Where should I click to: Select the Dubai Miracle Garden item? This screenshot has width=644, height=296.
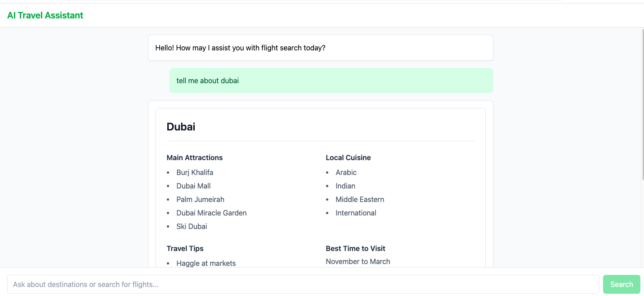tap(211, 213)
